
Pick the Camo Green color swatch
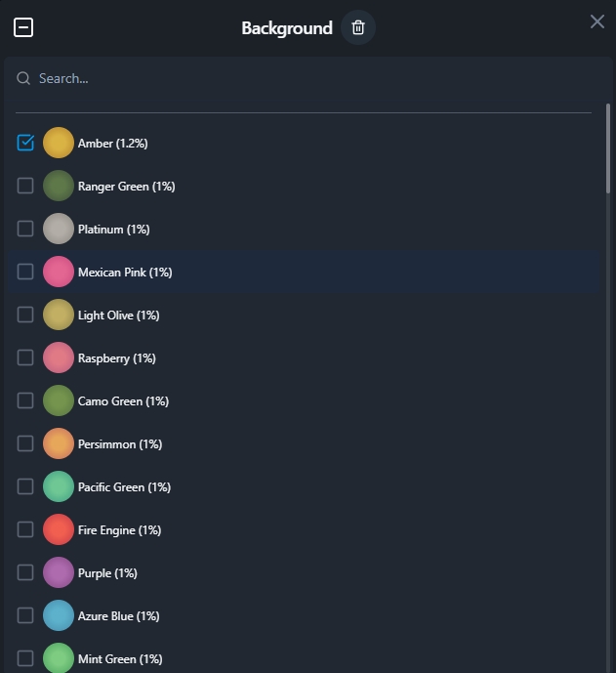(x=59, y=400)
